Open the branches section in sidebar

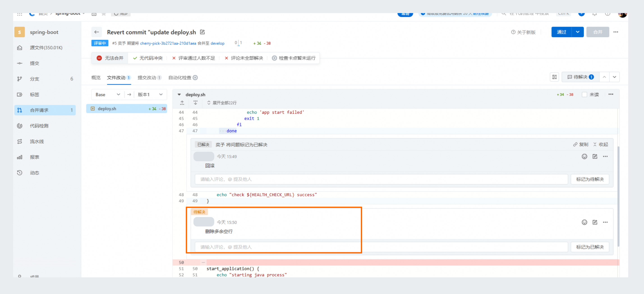click(x=45, y=79)
